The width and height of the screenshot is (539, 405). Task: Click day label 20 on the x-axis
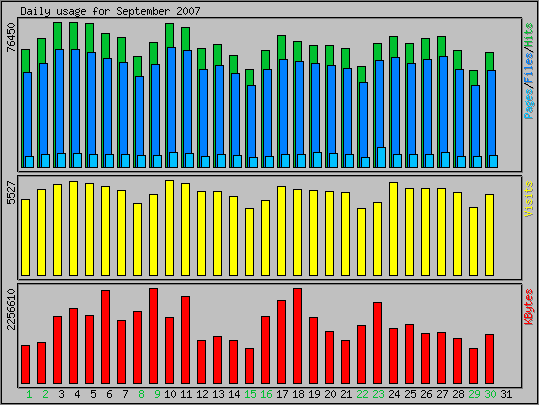[330, 394]
